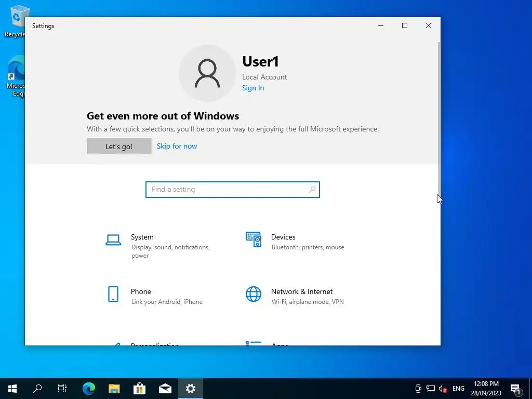Open the Network & Internet category title
The height and width of the screenshot is (399, 532).
(x=302, y=291)
